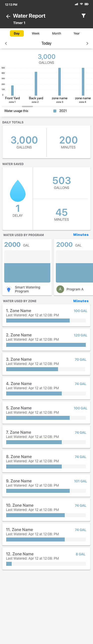Switch to the Week tab
This screenshot has height=644, width=93.
pos(35,34)
